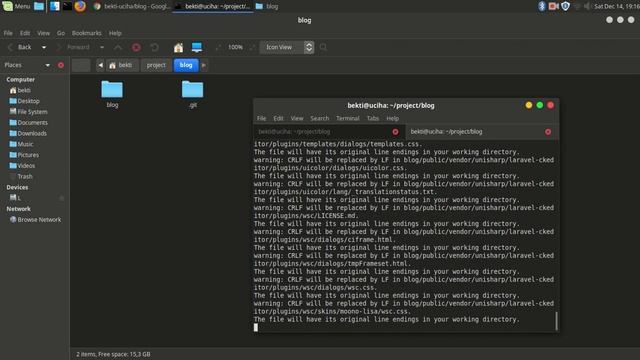Switch to the blog file manager taskbar entry
This screenshot has height=360, width=640.
(x=267, y=6)
